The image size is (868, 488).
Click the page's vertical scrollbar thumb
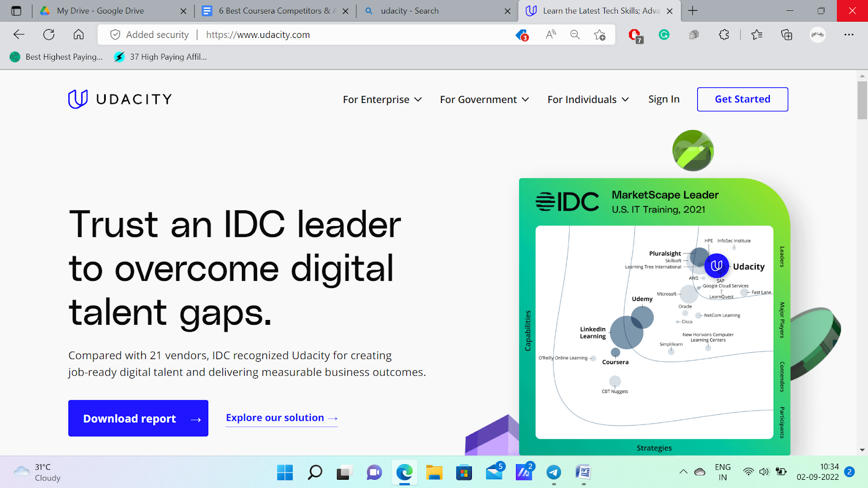tap(862, 100)
